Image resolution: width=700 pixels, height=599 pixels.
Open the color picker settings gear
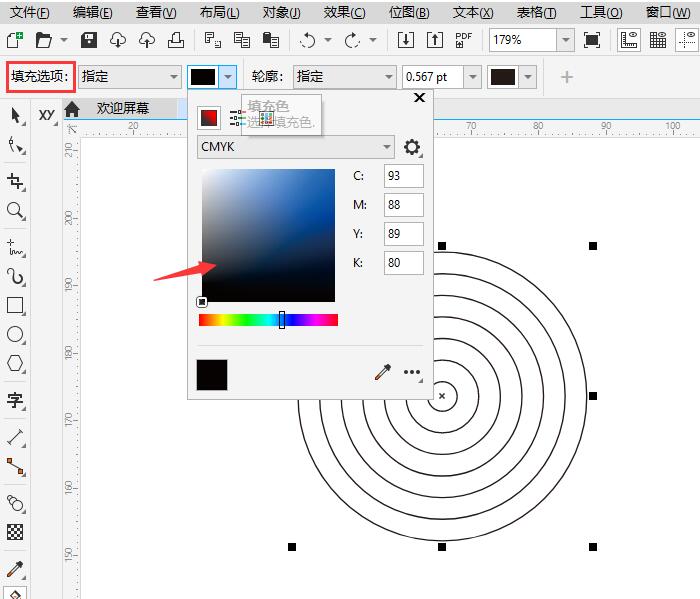pos(412,147)
